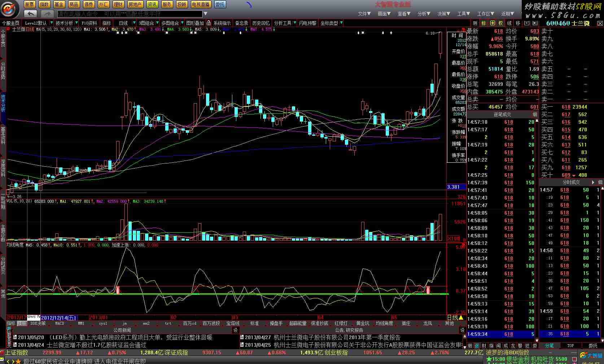Go back with the left arrow button
Viewport: 604px width, 364px height.
31,14
